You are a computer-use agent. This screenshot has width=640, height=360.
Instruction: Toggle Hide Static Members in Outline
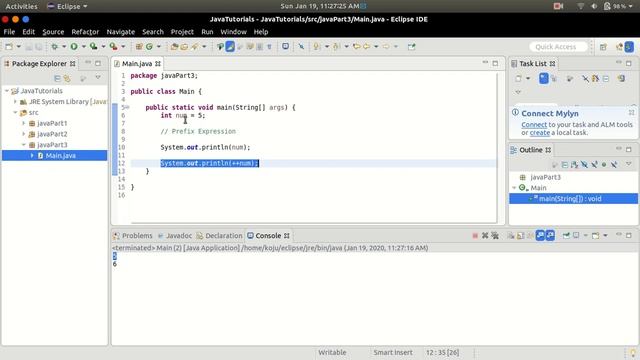pyautogui.click(x=594, y=164)
